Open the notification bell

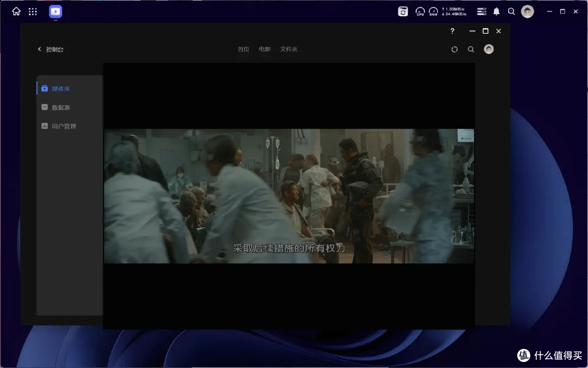(497, 11)
